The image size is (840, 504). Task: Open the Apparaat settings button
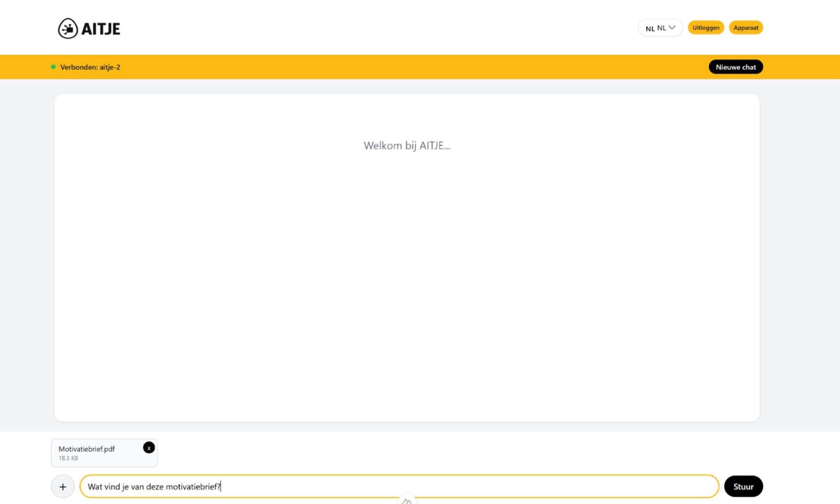(x=745, y=28)
